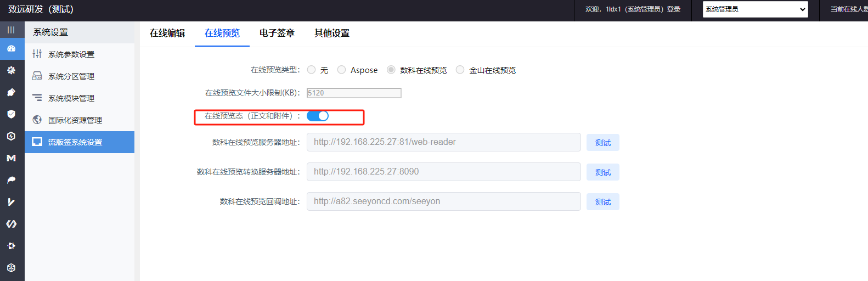
Task: Click 测试 button next to callback address field
Action: point(603,202)
